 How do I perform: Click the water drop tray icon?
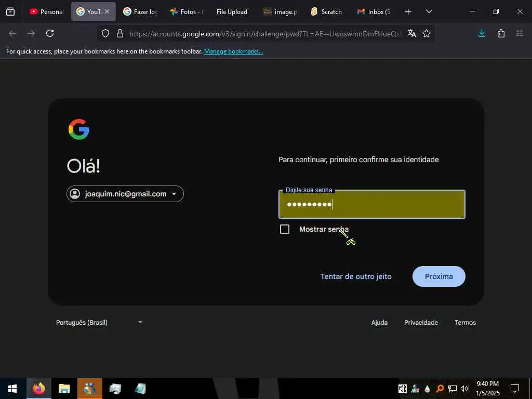point(427,389)
